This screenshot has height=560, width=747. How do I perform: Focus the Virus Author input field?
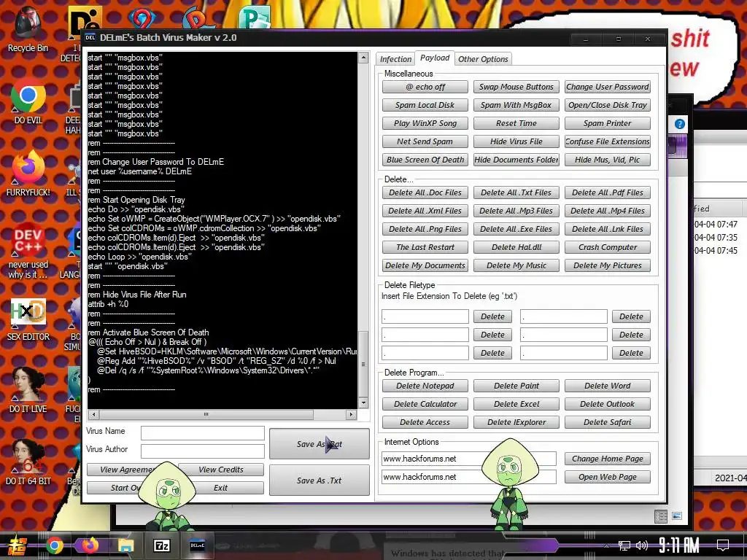203,451
